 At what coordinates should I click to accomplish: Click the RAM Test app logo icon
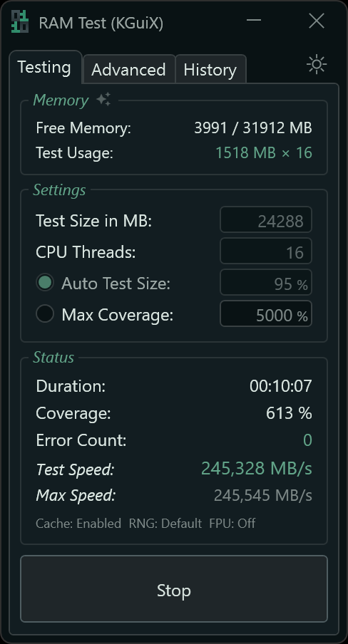click(20, 22)
